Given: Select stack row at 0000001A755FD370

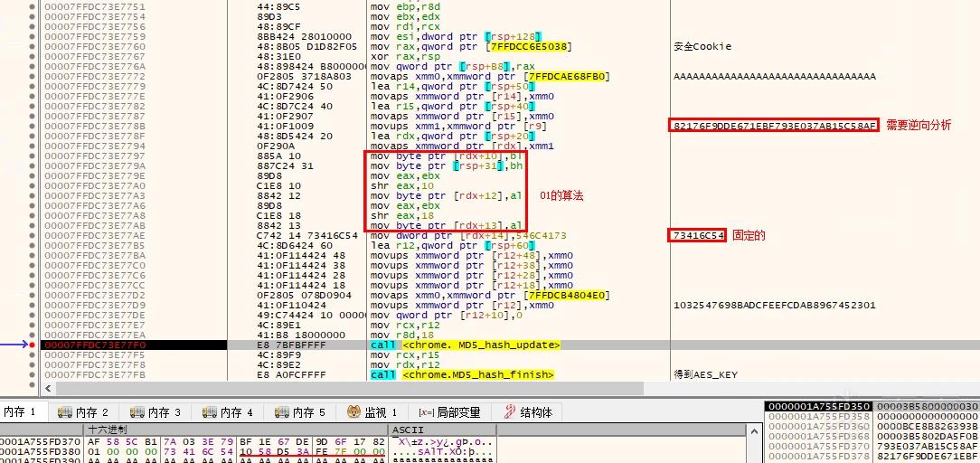Looking at the screenshot, I should [872, 447].
